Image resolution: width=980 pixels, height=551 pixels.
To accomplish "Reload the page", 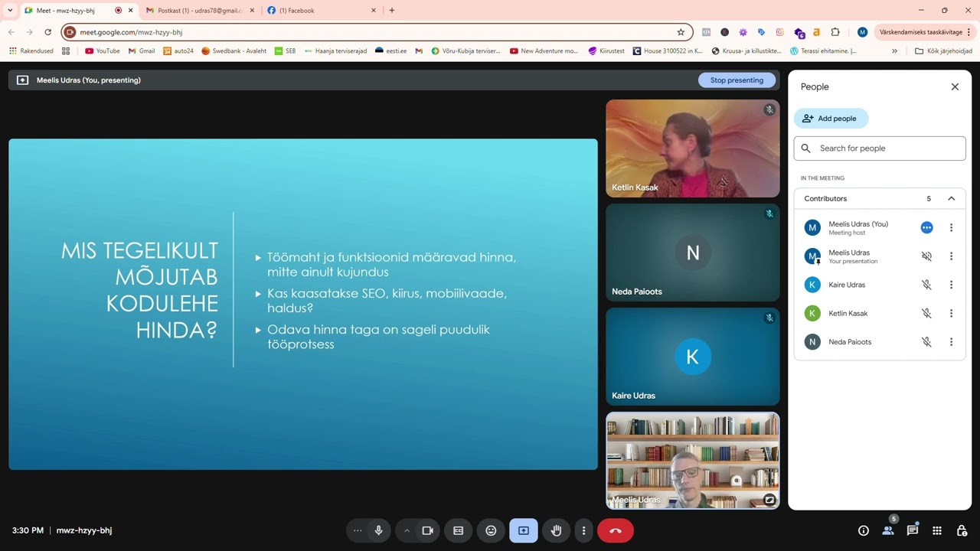I will pyautogui.click(x=47, y=32).
